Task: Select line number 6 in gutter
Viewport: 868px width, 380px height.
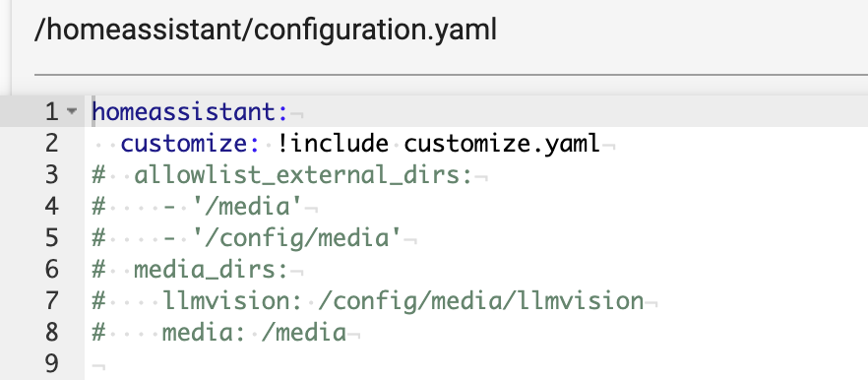Action: point(51,270)
